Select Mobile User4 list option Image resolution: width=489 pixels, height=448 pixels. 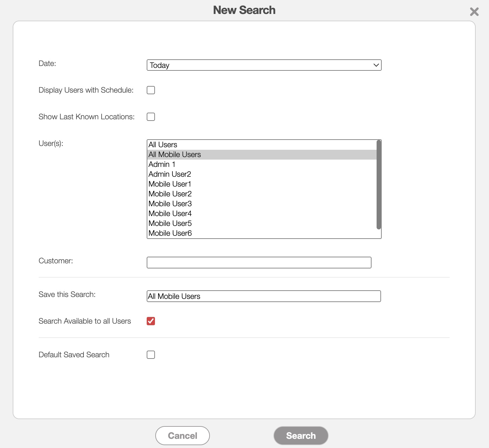(170, 214)
